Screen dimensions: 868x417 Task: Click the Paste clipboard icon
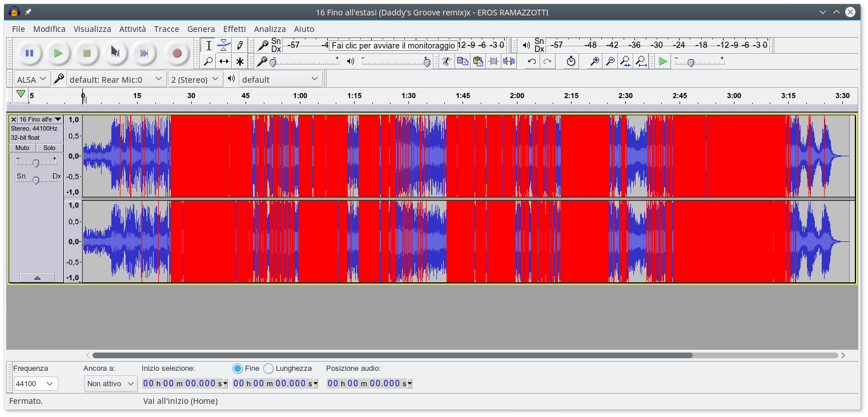(x=478, y=61)
